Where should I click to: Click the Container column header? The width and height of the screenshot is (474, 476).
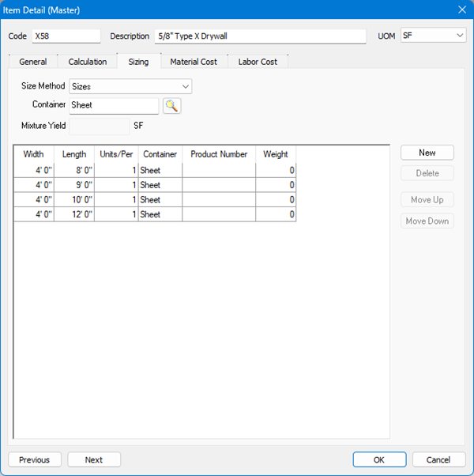click(x=160, y=154)
